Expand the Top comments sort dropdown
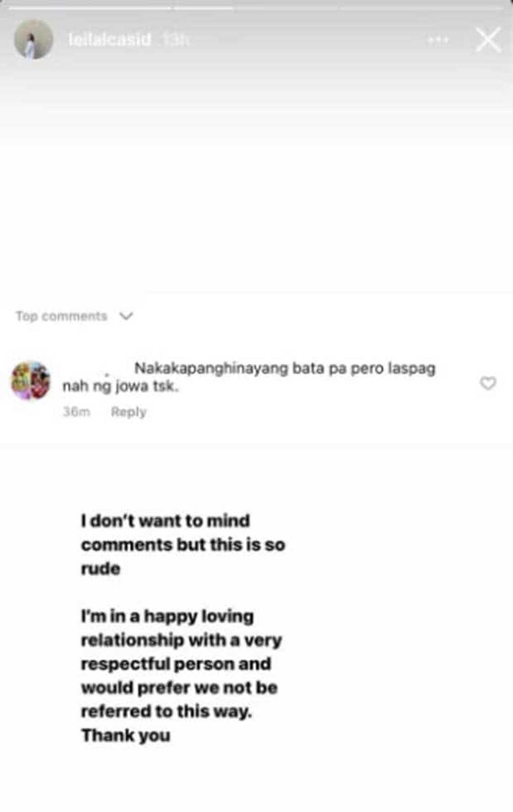This screenshot has height=812, width=513. click(74, 316)
